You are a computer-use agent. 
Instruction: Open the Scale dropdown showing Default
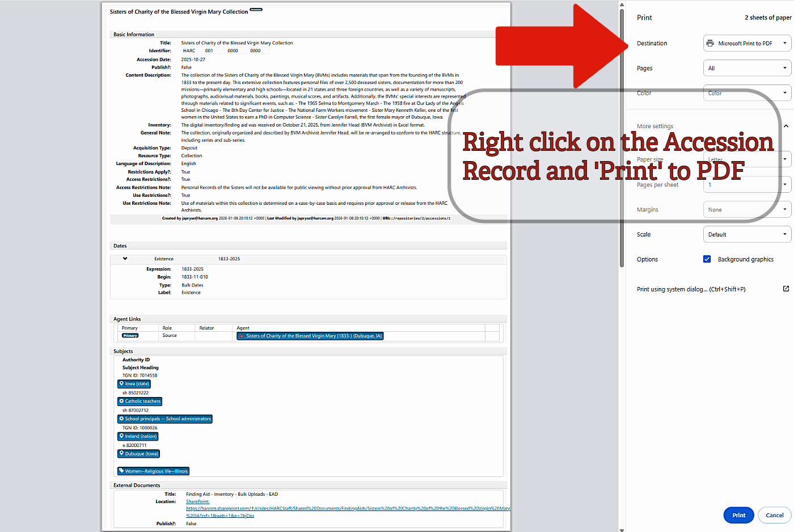click(747, 234)
